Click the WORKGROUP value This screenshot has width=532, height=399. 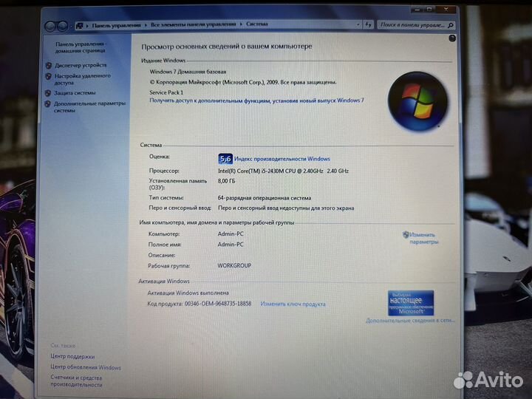click(234, 266)
